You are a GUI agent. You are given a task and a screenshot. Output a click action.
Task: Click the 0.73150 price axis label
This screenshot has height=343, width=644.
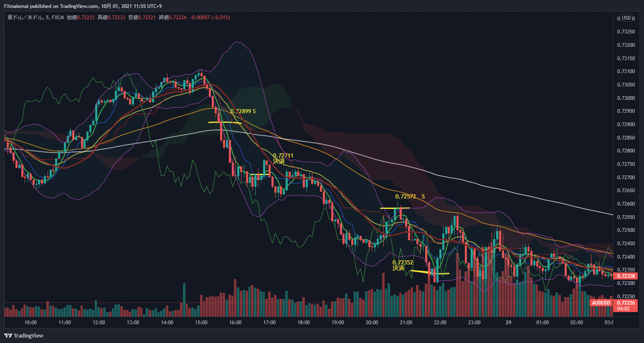coord(626,58)
